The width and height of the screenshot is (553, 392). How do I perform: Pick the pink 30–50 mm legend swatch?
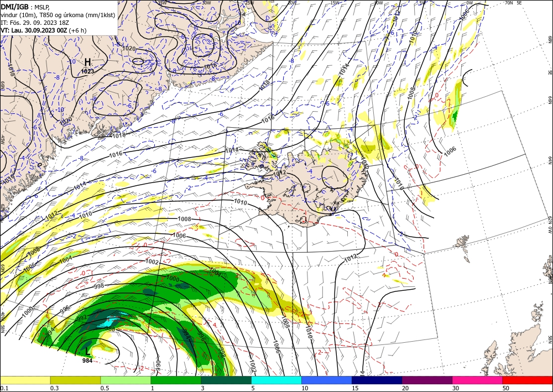point(478,380)
